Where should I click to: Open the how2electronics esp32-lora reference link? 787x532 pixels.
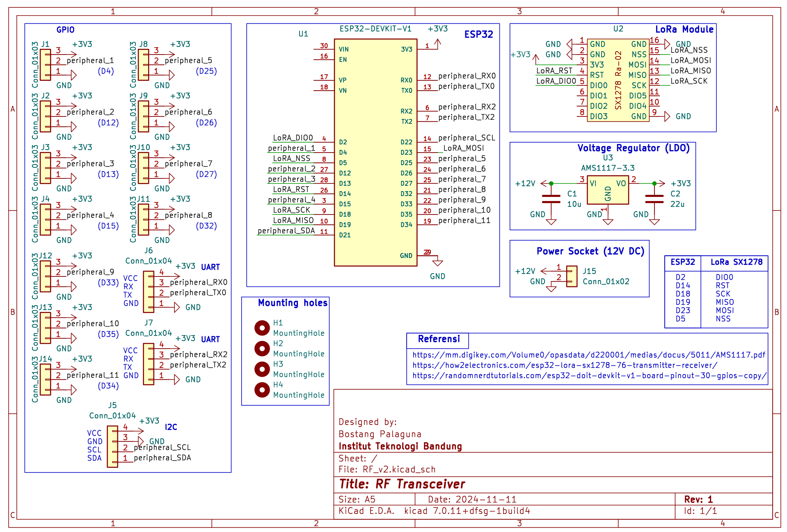[x=565, y=365]
